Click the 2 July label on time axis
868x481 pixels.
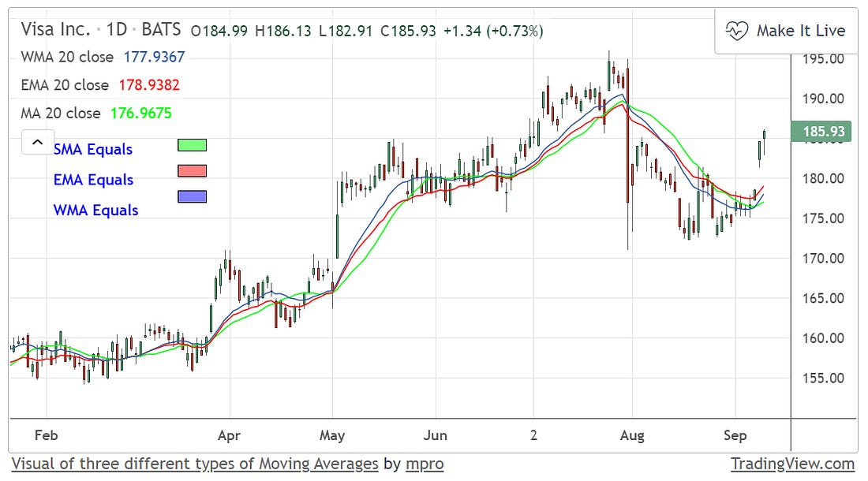(x=533, y=436)
